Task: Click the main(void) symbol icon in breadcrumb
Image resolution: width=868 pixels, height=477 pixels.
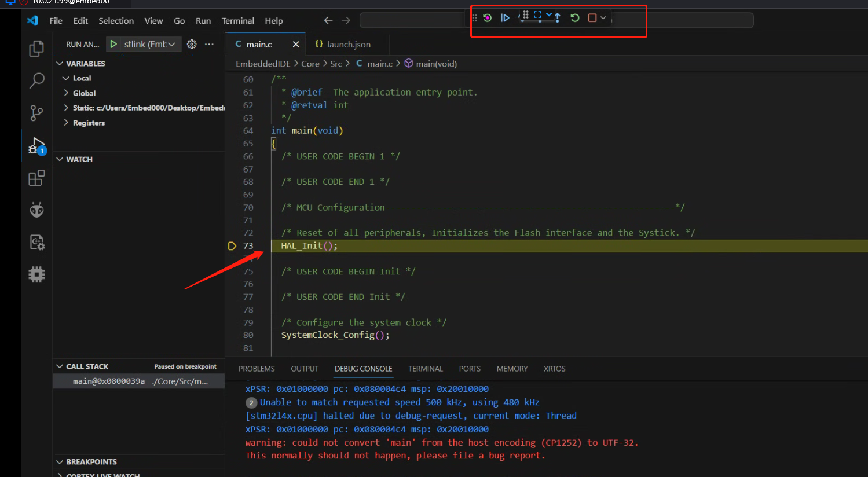Action: [409, 63]
